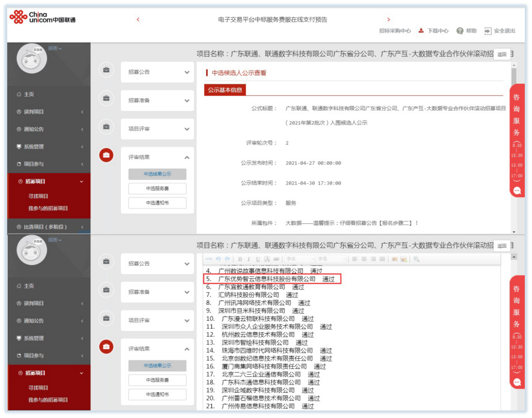Toggle underline formatting in the editor

point(258,259)
